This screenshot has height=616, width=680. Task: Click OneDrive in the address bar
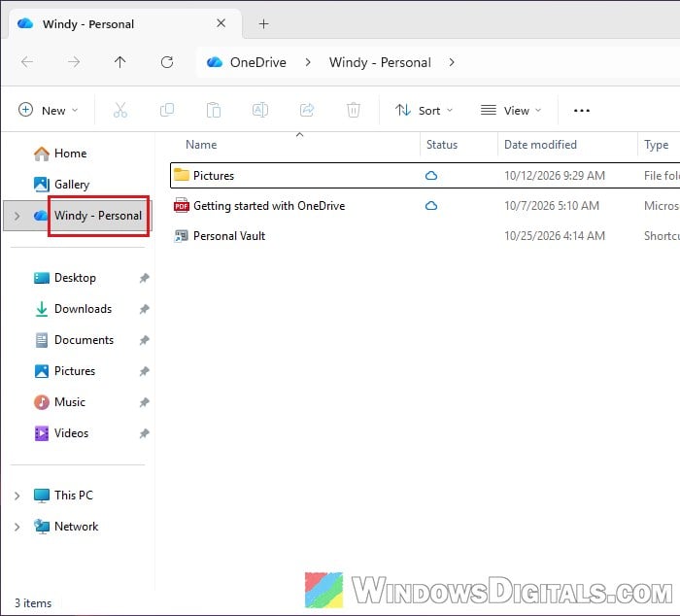pyautogui.click(x=258, y=62)
